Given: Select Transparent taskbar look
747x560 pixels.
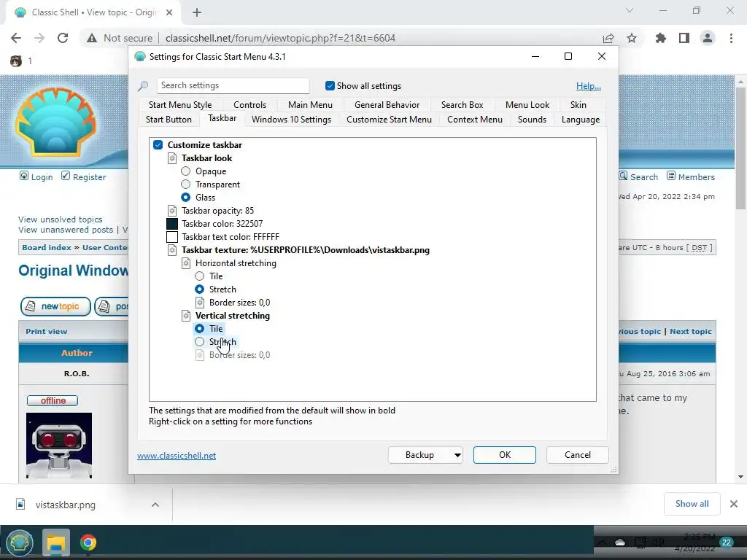Looking at the screenshot, I should pyautogui.click(x=186, y=184).
